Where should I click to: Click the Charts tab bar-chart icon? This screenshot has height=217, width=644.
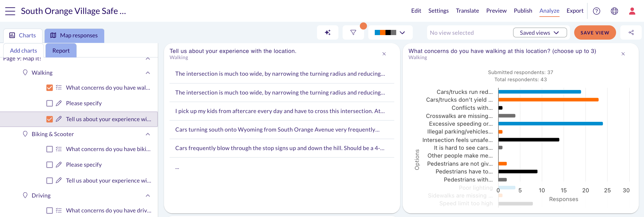pyautogui.click(x=12, y=35)
